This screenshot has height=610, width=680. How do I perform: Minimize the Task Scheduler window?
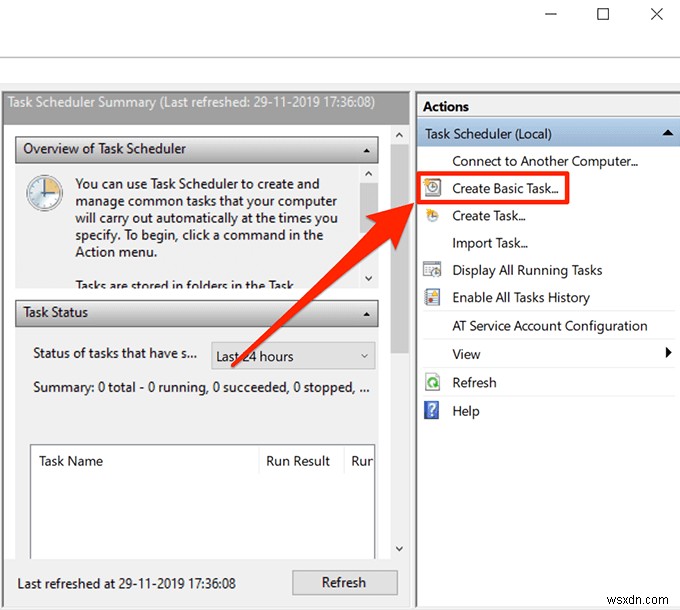click(x=551, y=14)
